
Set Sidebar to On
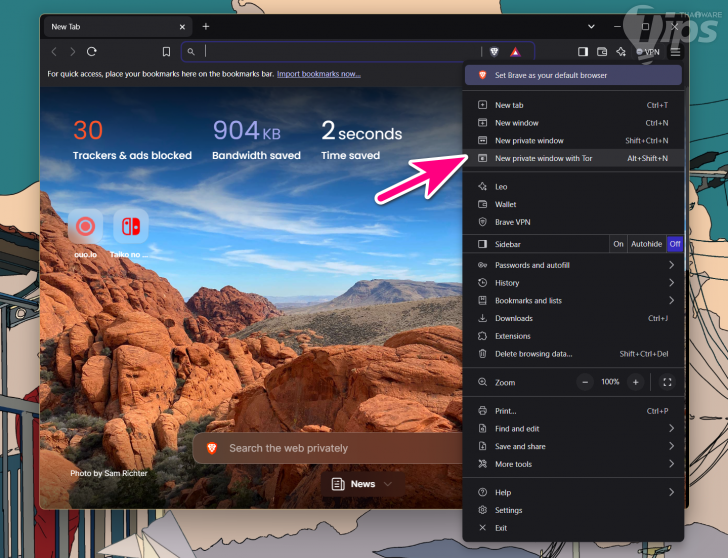click(x=618, y=244)
